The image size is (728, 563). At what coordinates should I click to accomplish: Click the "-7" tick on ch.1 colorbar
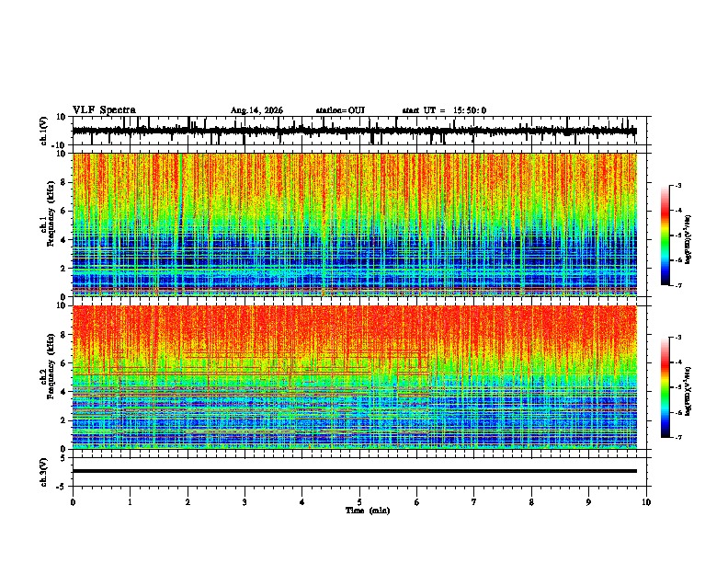(x=677, y=285)
